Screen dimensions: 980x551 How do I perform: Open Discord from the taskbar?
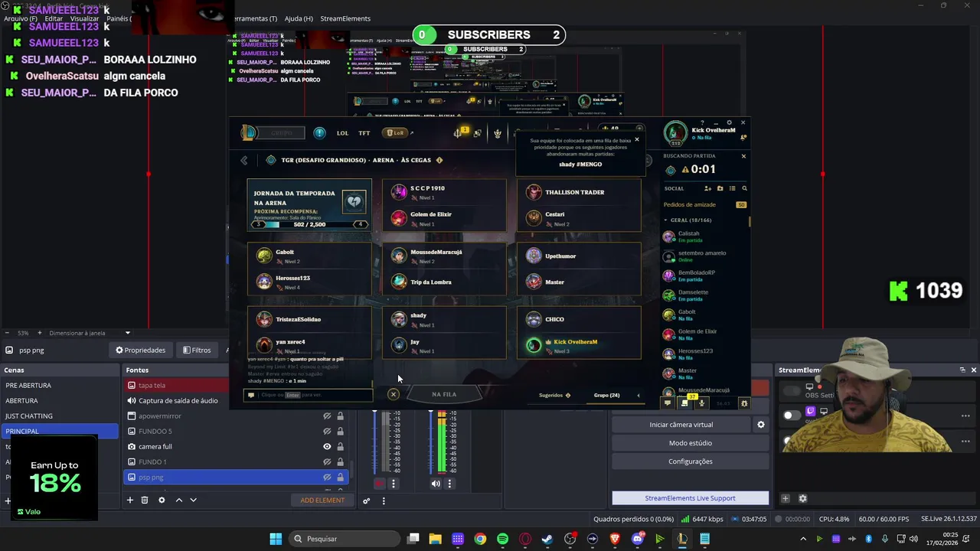pos(638,539)
